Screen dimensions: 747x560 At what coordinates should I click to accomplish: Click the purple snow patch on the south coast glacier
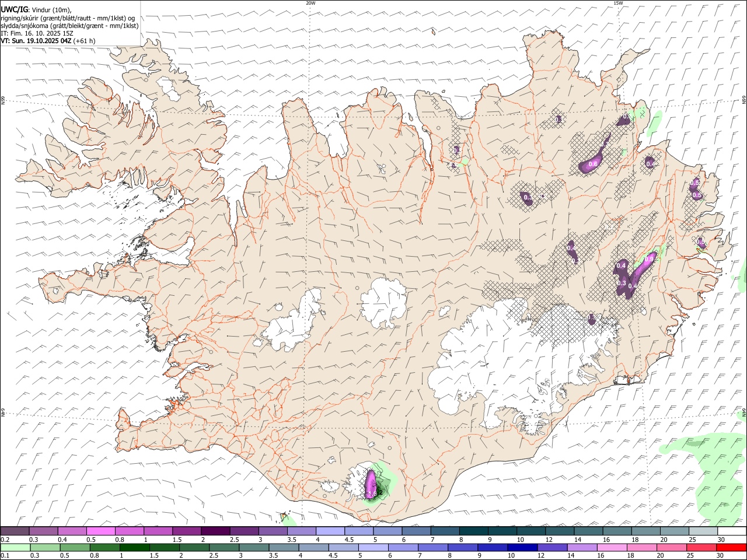coord(370,484)
